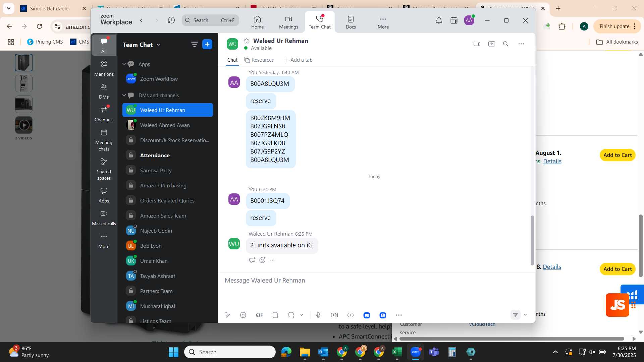The width and height of the screenshot is (644, 362).
Task: Click first Add to Cart in Amazon page
Action: coord(618,155)
